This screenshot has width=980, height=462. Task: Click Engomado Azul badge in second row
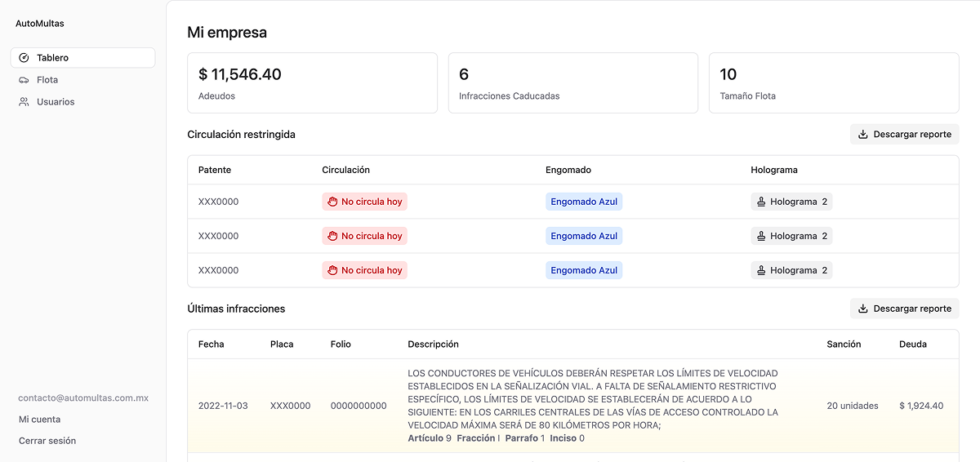pos(584,236)
